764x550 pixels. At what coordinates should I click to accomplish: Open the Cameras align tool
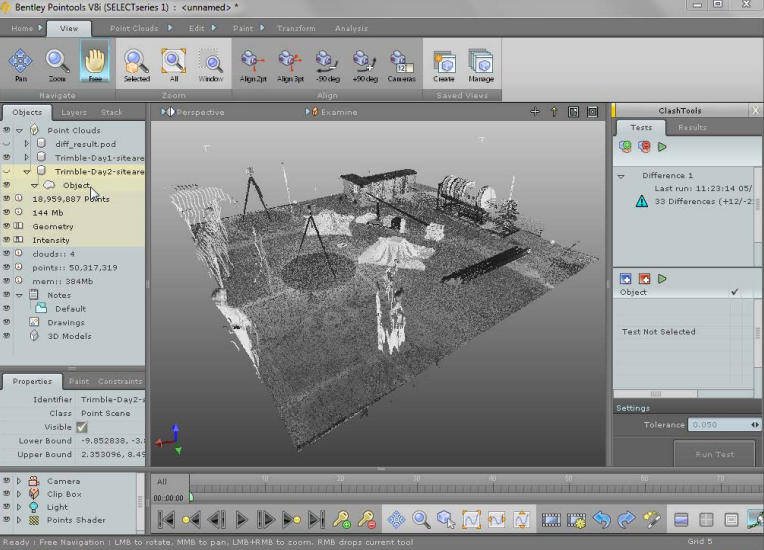tap(401, 66)
